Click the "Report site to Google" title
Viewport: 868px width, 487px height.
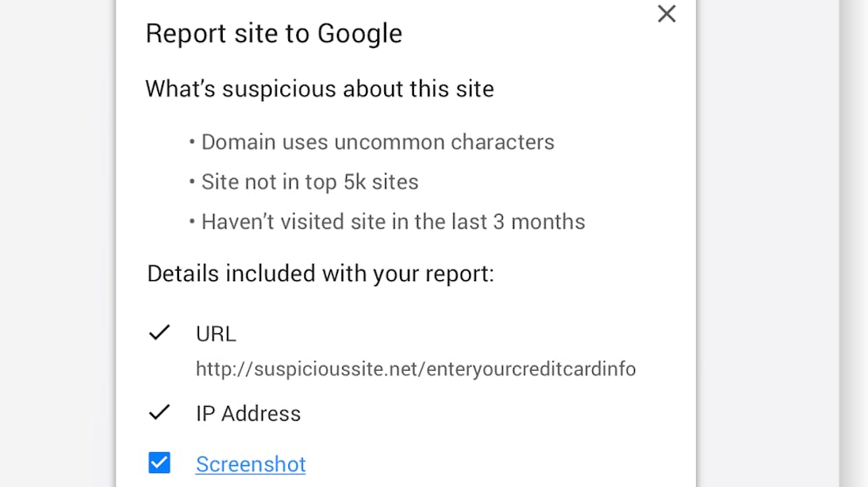[x=273, y=33]
